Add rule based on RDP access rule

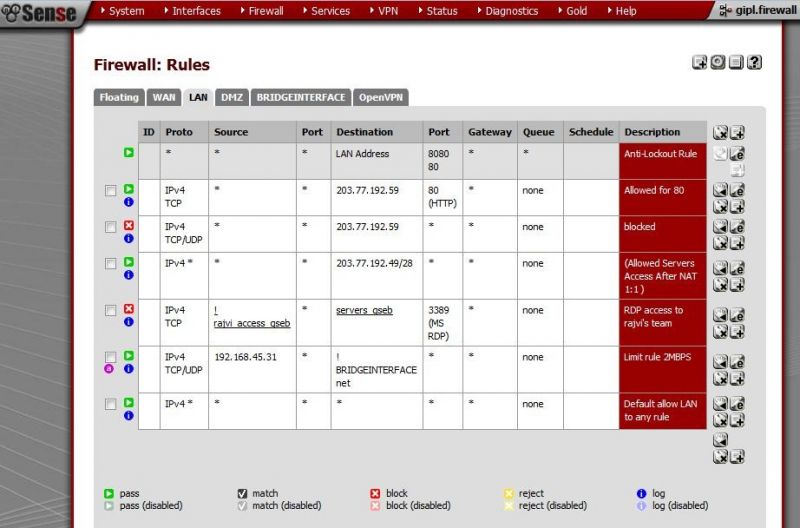click(737, 332)
